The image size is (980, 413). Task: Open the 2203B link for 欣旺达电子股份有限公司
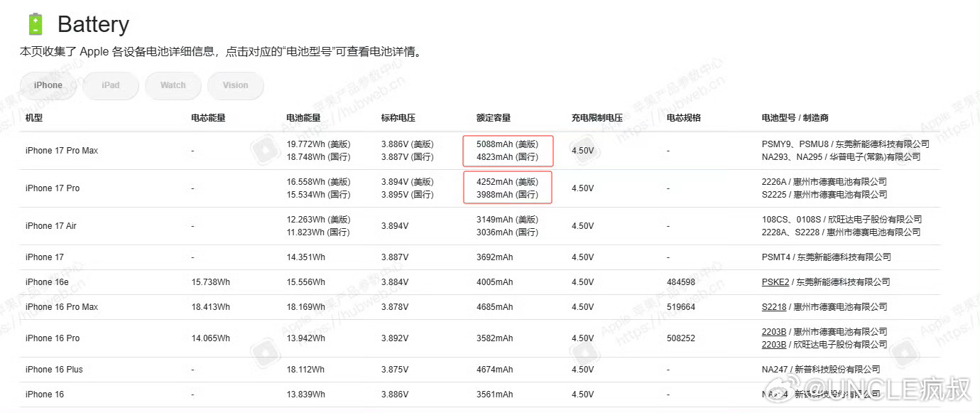[x=774, y=345]
